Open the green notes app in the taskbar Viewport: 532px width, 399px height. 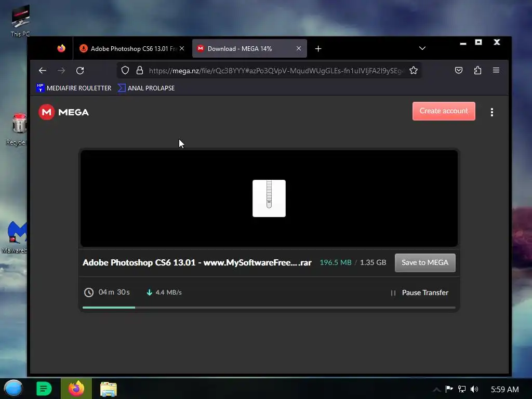[x=44, y=389]
